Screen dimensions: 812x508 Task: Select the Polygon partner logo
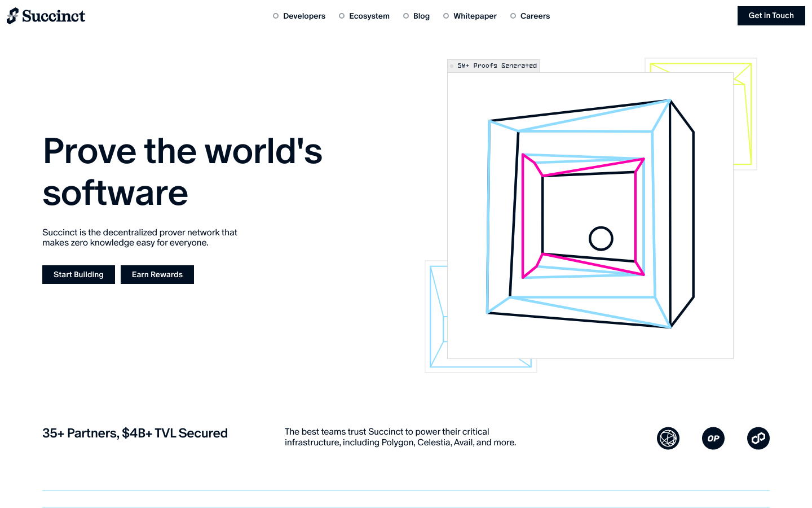[758, 439]
